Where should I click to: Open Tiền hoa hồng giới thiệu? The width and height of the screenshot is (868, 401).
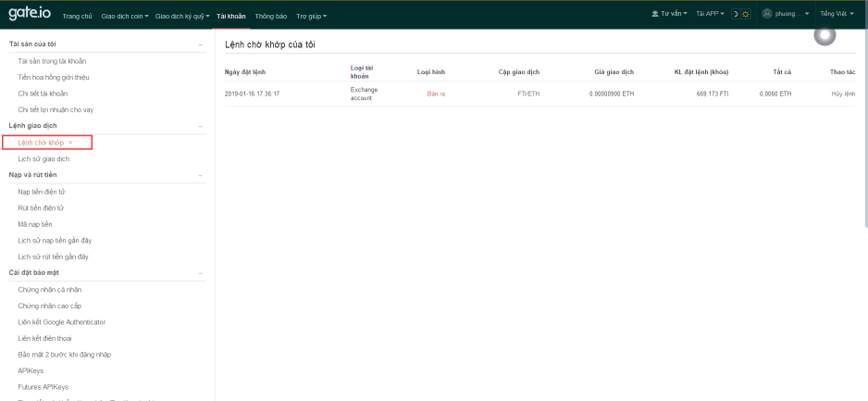pos(53,78)
